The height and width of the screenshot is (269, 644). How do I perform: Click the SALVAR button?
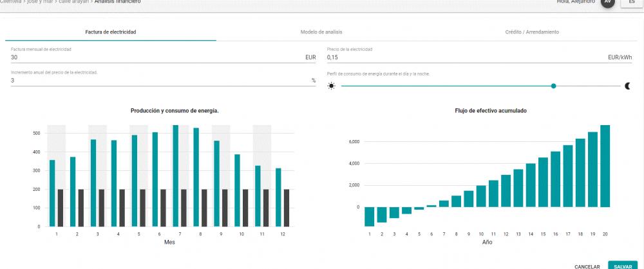(623, 266)
